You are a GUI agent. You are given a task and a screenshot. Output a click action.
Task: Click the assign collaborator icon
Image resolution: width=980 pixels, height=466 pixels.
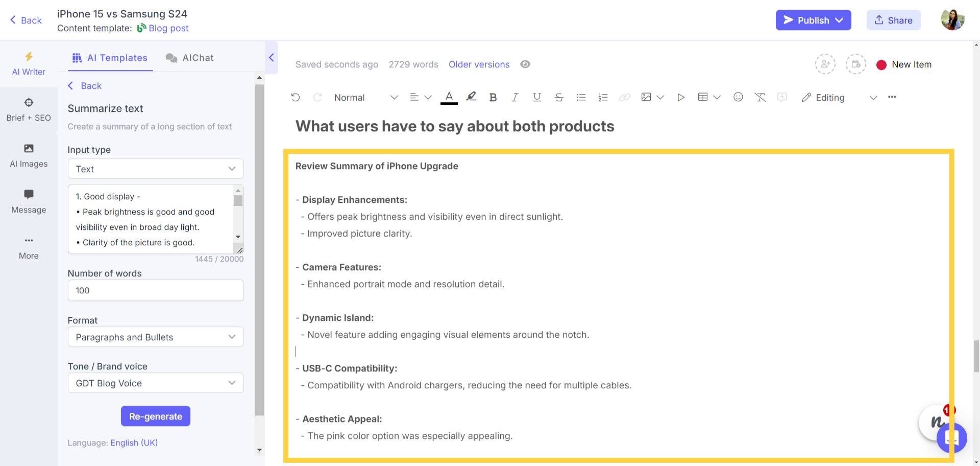coord(825,64)
